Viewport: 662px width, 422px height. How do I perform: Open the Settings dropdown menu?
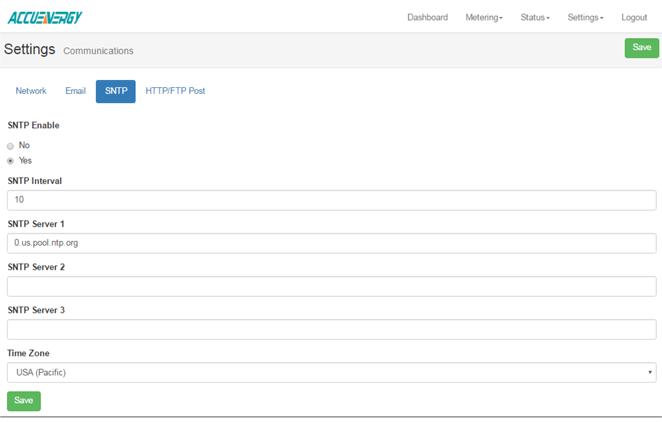(585, 18)
